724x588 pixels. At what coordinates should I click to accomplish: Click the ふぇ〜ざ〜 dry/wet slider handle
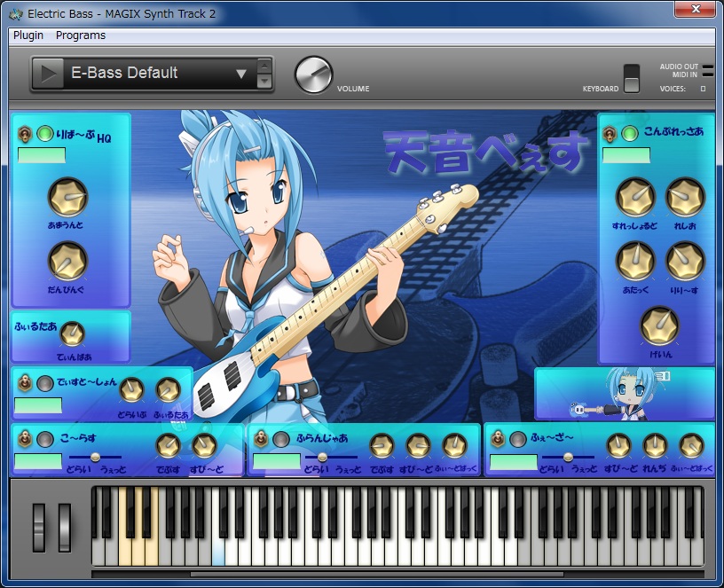tap(569, 457)
